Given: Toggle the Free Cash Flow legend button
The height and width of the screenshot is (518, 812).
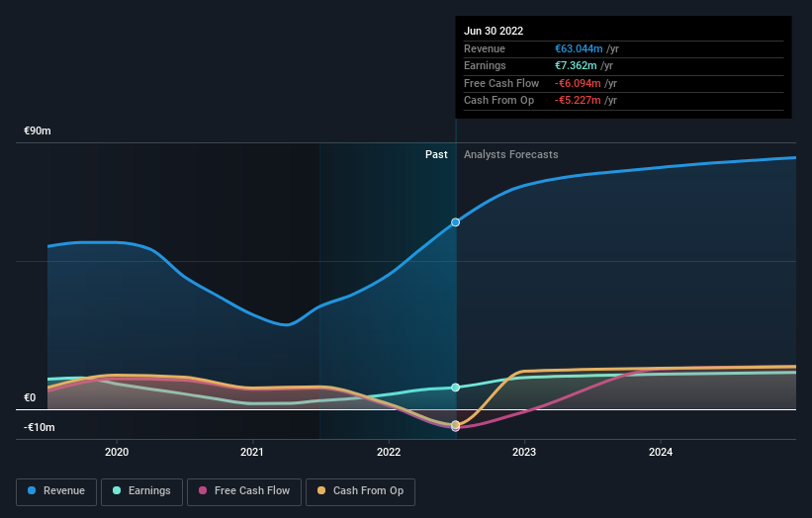Looking at the screenshot, I should [244, 491].
